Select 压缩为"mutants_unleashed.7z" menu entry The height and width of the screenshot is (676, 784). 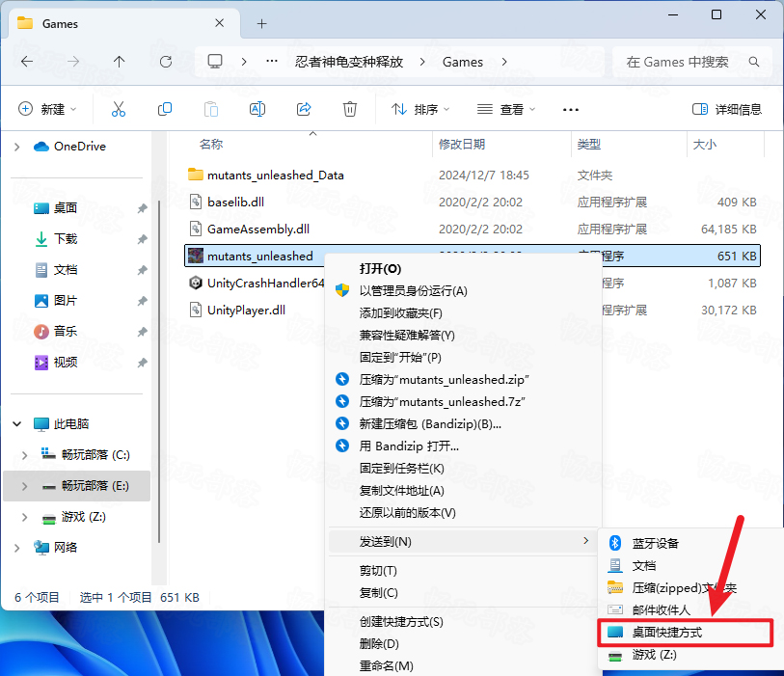tap(465, 401)
